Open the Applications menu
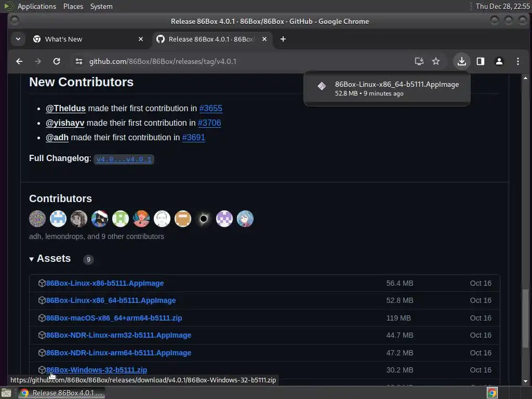The height and width of the screenshot is (399, 532). (37, 6)
